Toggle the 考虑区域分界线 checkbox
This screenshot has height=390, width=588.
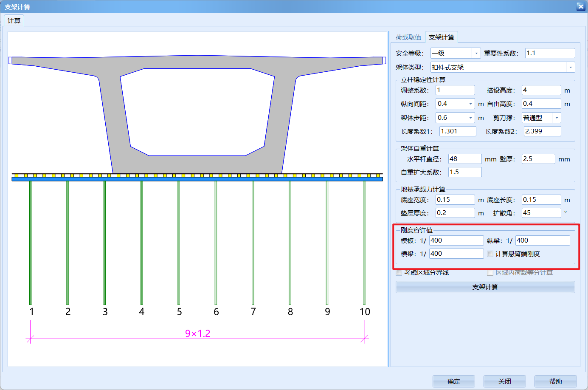pyautogui.click(x=399, y=273)
